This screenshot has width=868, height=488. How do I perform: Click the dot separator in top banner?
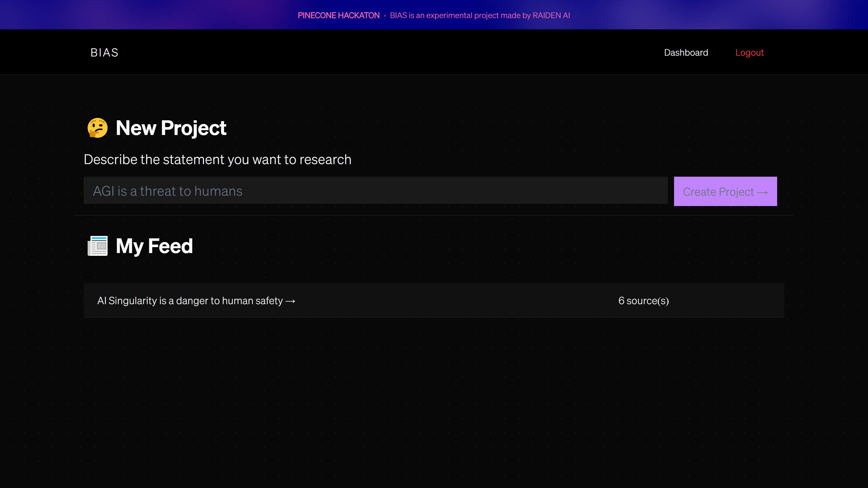coord(385,16)
